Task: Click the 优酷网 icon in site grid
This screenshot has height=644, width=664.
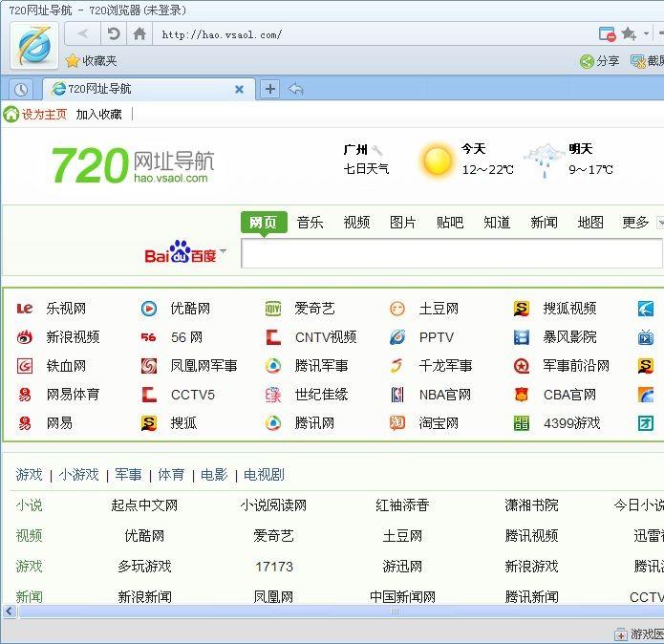Action: pos(149,309)
